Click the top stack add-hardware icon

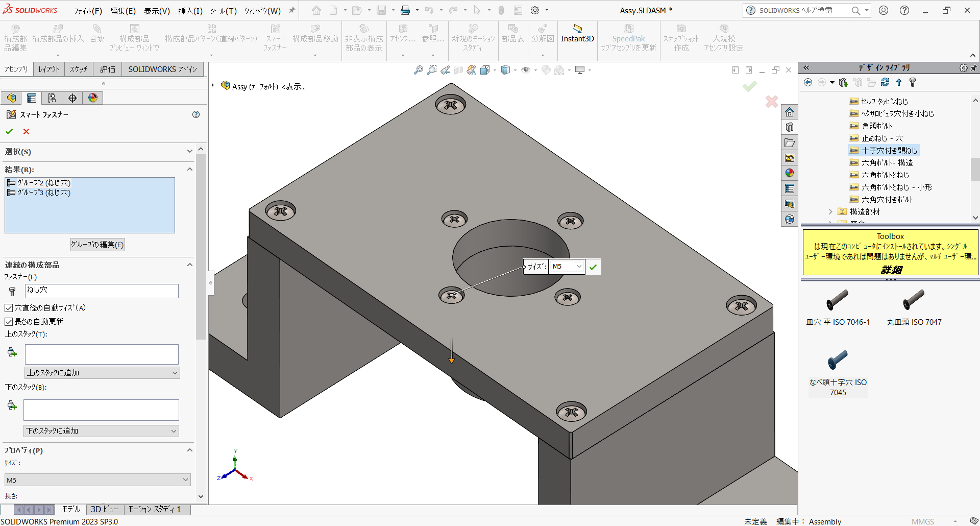point(12,352)
